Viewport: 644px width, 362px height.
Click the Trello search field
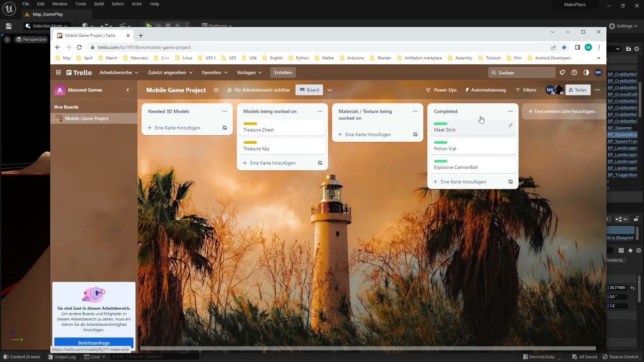coord(522,72)
